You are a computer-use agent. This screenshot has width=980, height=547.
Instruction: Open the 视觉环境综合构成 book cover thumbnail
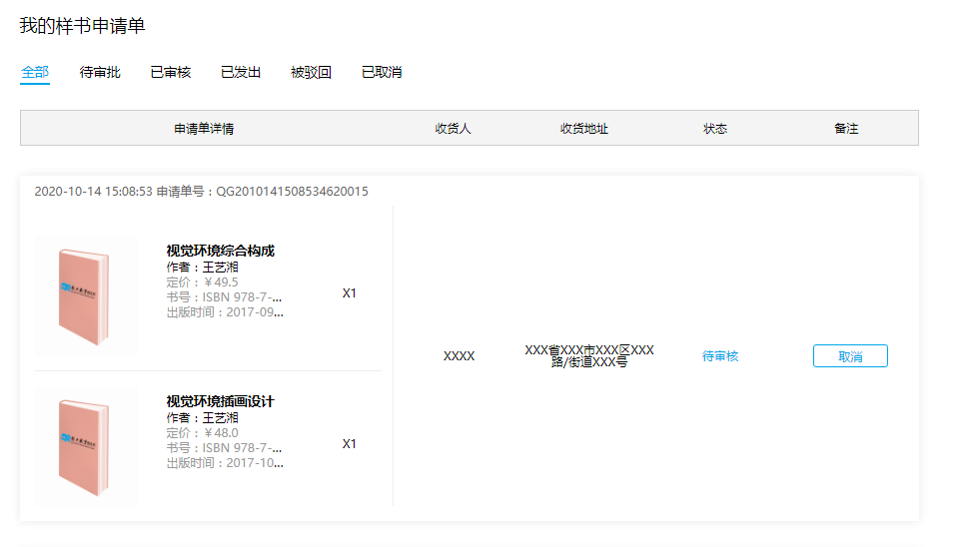click(x=85, y=296)
